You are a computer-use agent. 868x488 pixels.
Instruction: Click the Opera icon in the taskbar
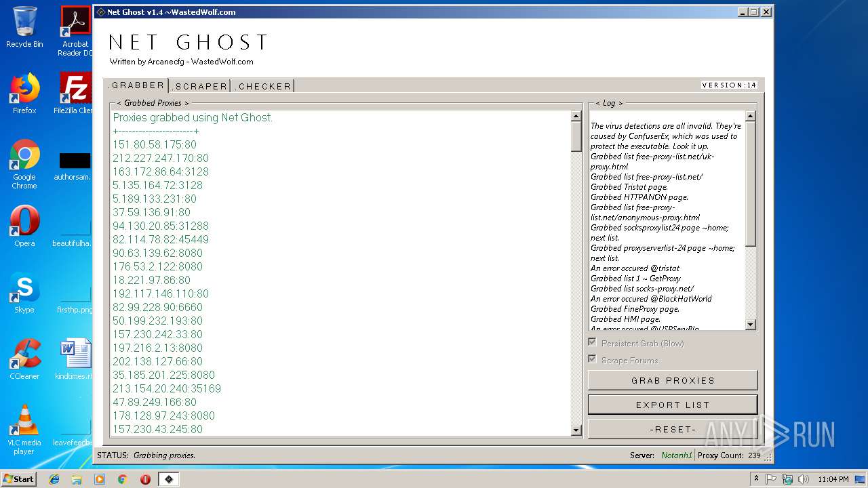(x=145, y=479)
